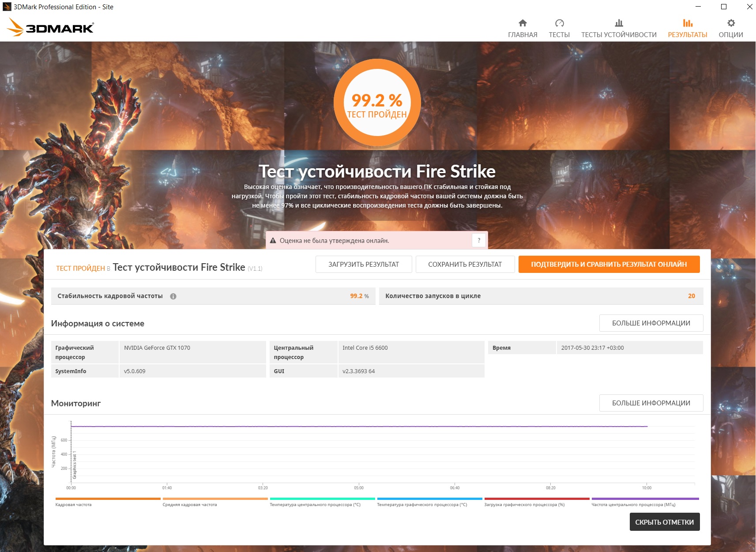Click the 99.2 % stability value
756x552 pixels.
[x=359, y=296]
